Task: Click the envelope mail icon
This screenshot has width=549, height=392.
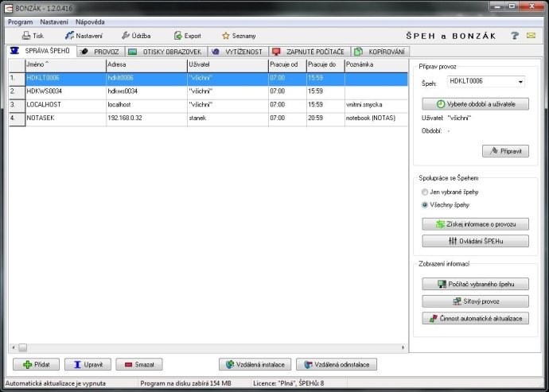Action: click(531, 35)
